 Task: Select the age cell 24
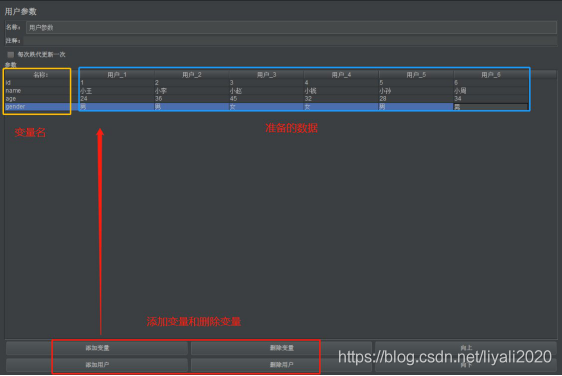click(x=117, y=99)
